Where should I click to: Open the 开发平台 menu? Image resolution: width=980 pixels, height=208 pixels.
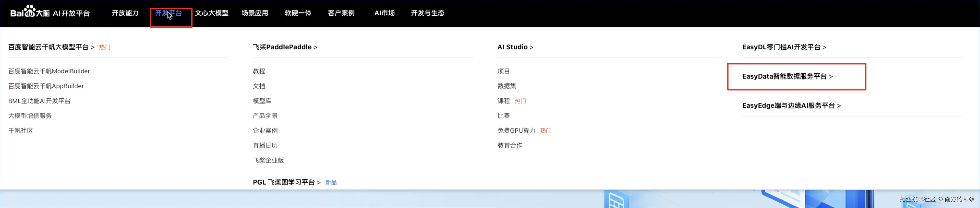point(169,13)
